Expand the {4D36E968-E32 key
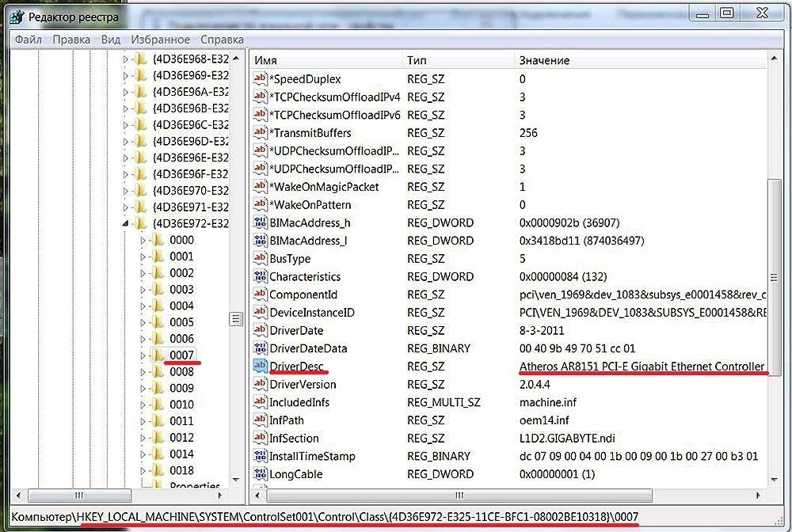Screen dimensions: 792x532 click(125, 59)
